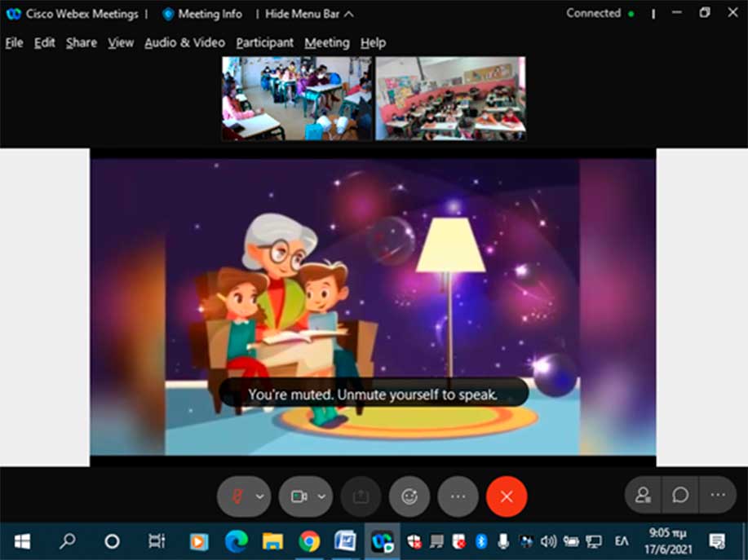
Task: Open video options dropdown arrow
Action: pos(321,496)
